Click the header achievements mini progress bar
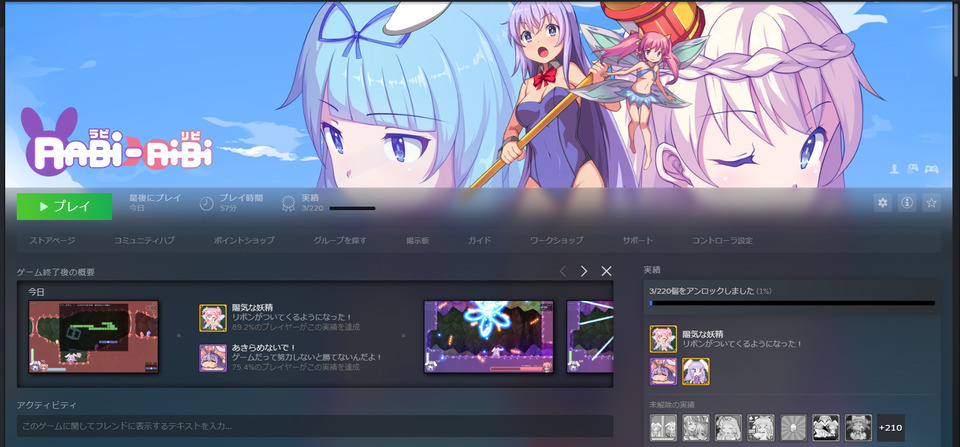Image resolution: width=960 pixels, height=447 pixels. (x=353, y=209)
